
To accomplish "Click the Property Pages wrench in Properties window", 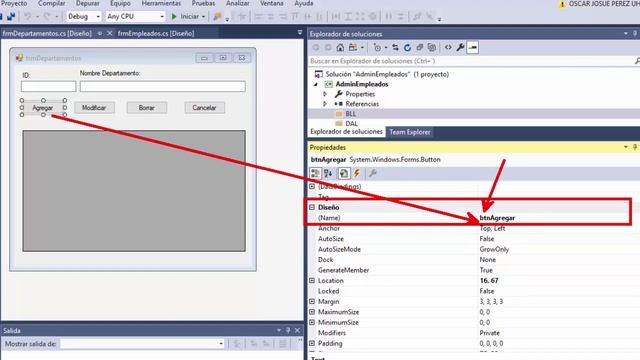I will pyautogui.click(x=372, y=173).
